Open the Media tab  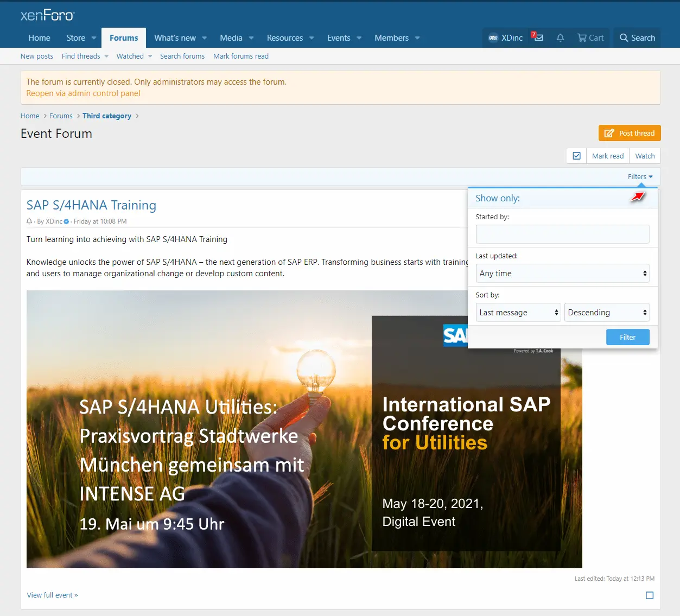click(x=231, y=38)
